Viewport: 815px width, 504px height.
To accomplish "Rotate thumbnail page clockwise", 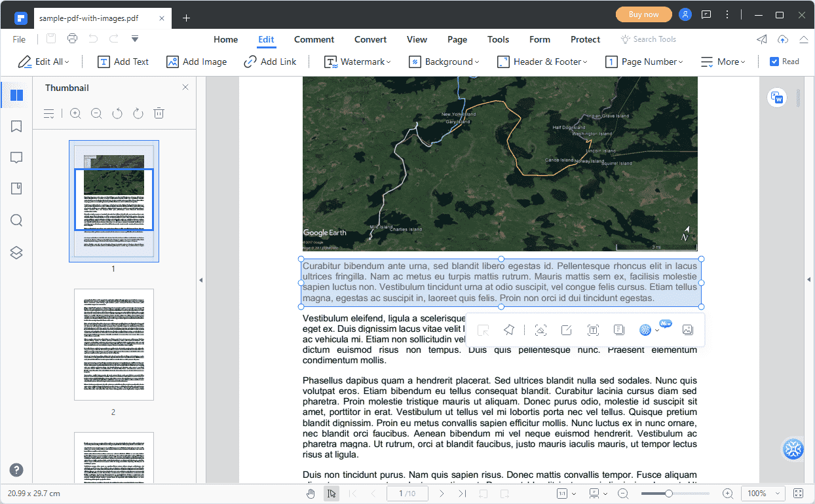I will [138, 113].
